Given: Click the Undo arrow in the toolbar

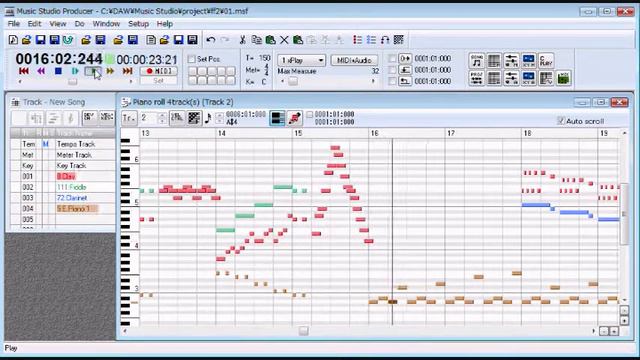Looking at the screenshot, I should (x=211, y=40).
